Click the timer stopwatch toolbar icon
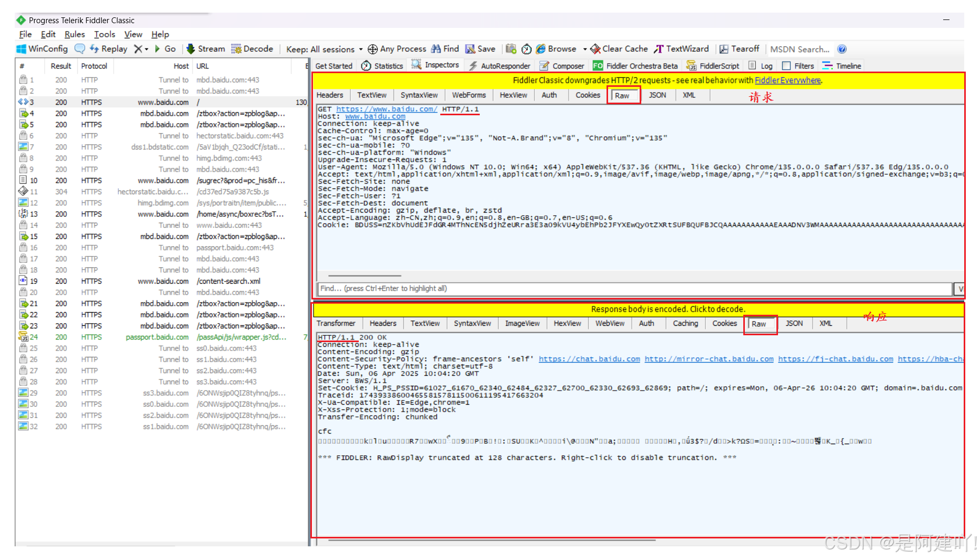Screen dimensions: 980x560 pyautogui.click(x=527, y=49)
